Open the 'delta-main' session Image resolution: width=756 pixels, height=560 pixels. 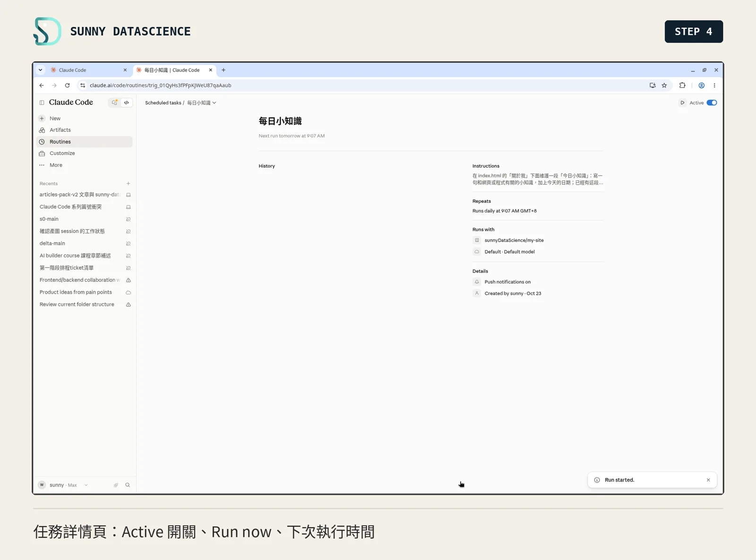click(x=85, y=243)
